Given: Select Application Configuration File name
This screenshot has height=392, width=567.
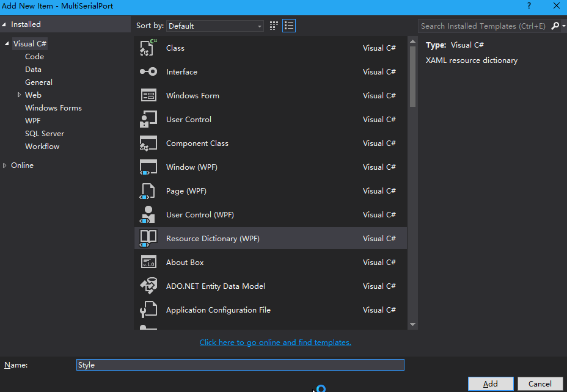Looking at the screenshot, I should click(x=218, y=310).
